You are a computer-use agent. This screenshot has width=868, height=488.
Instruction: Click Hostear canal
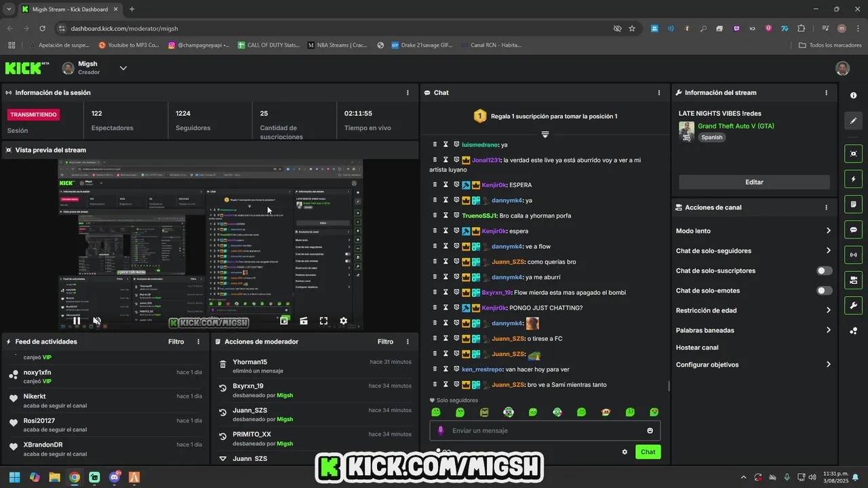coord(697,348)
